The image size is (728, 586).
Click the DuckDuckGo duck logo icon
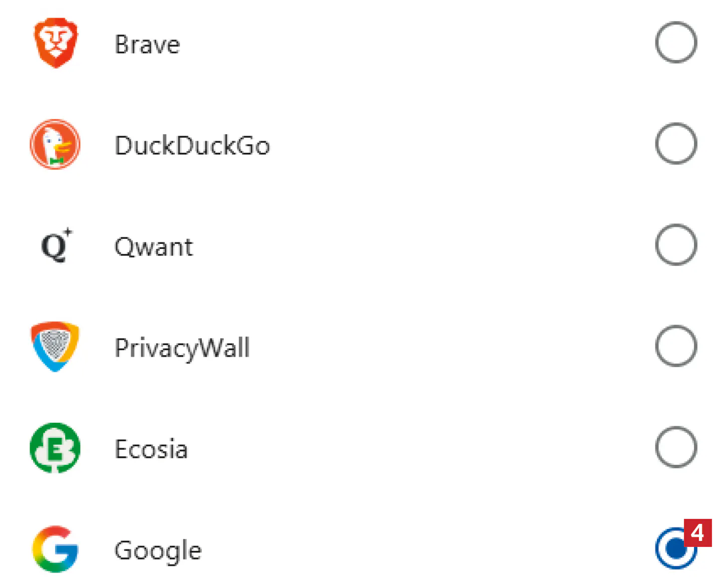click(55, 144)
